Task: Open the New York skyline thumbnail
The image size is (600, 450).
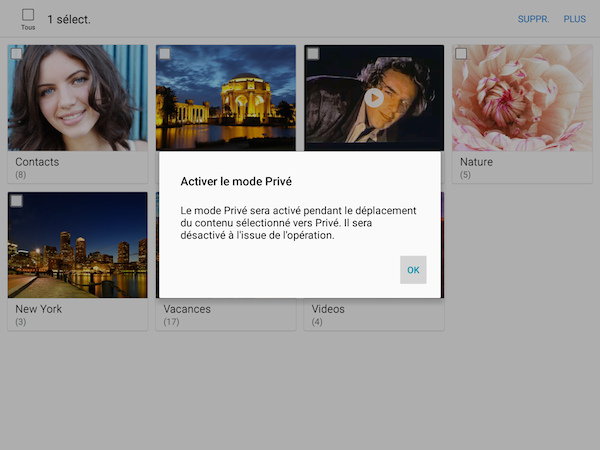Action: [78, 245]
